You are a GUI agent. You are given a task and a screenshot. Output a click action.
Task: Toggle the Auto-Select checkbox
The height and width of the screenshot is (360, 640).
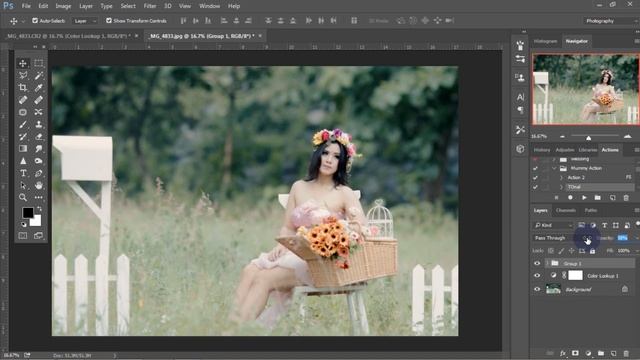pos(35,20)
